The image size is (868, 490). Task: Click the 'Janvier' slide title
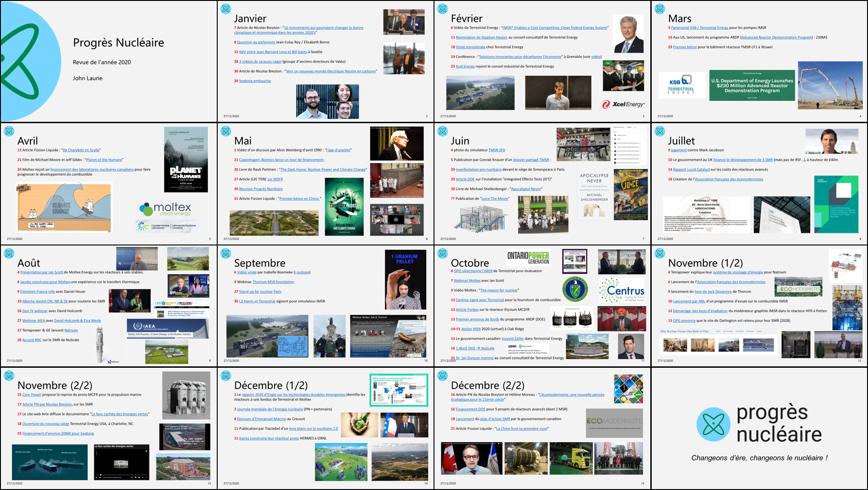[x=250, y=18]
